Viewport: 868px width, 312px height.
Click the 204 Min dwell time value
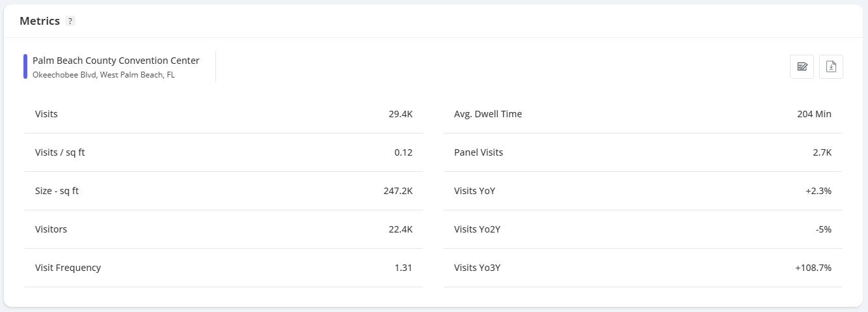tap(814, 114)
